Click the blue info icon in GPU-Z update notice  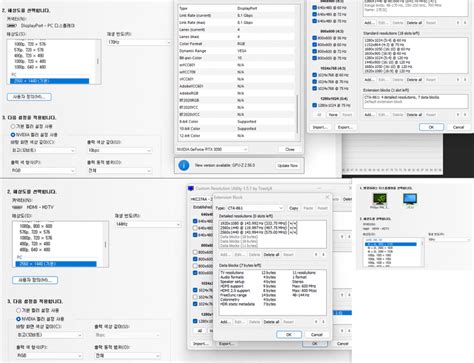(184, 165)
